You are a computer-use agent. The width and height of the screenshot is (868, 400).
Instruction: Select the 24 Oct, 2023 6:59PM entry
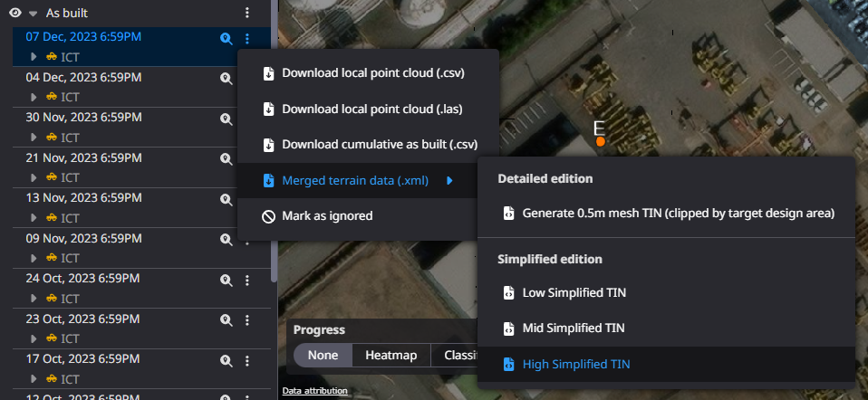(83, 279)
